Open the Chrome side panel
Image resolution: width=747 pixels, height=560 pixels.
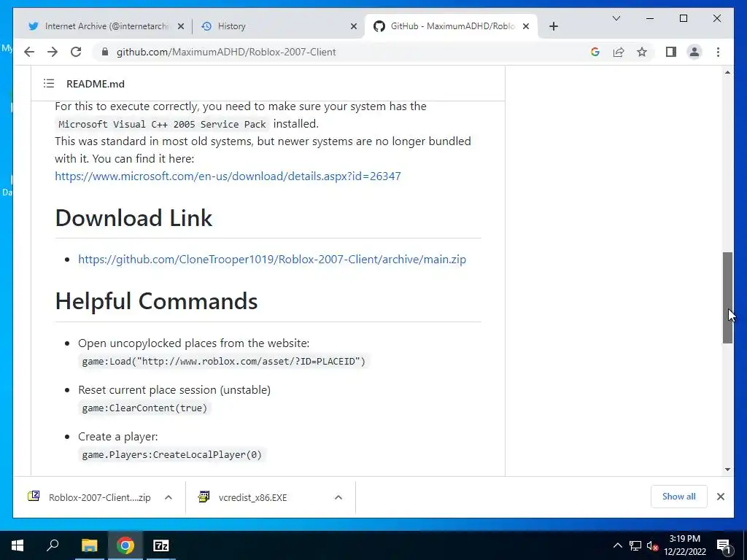(671, 52)
